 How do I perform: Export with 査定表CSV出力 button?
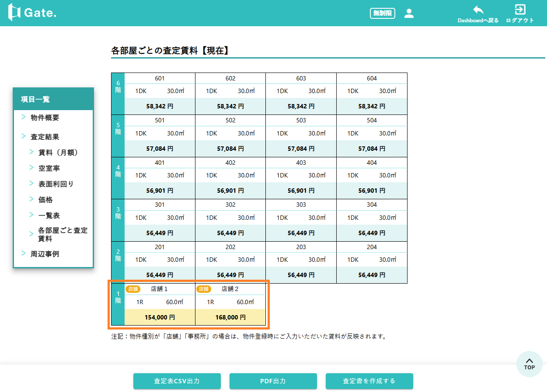point(177,381)
